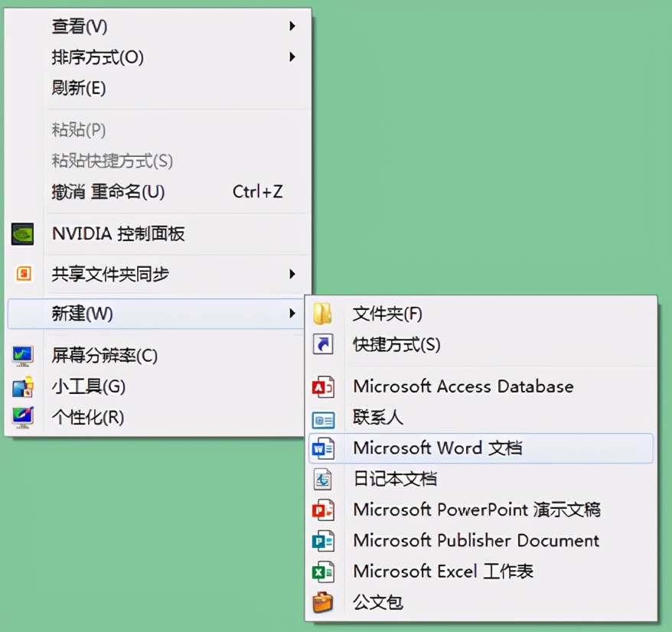The image size is (672, 632).
Task: Expand the 排序方式 submenu arrow
Action: point(292,57)
